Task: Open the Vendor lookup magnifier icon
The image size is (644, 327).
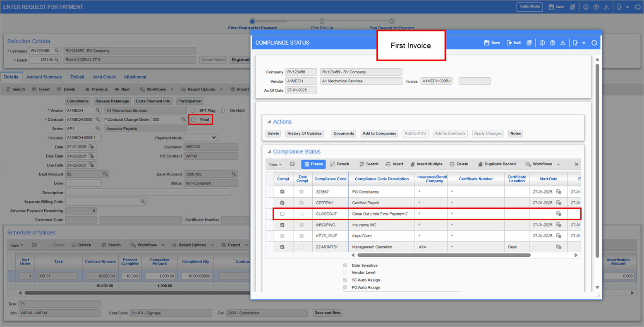Action: point(99,110)
